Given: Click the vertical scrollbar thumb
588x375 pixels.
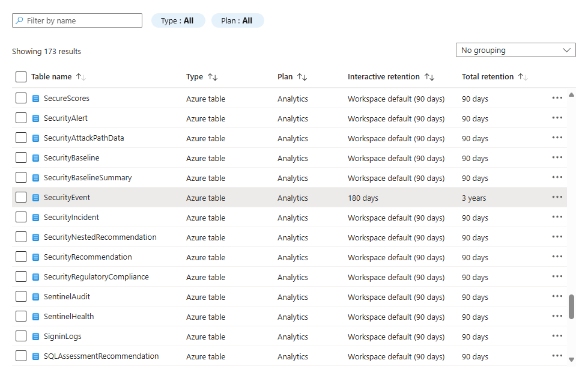Looking at the screenshot, I should pos(571,306).
